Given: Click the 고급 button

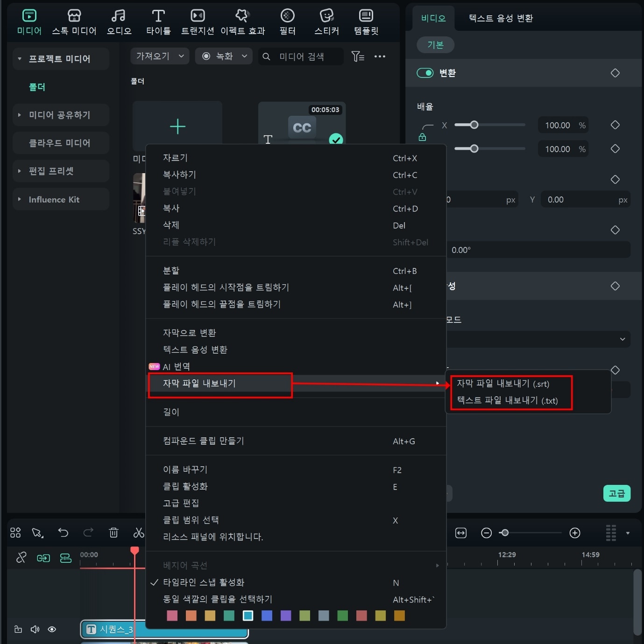Looking at the screenshot, I should pyautogui.click(x=617, y=493).
